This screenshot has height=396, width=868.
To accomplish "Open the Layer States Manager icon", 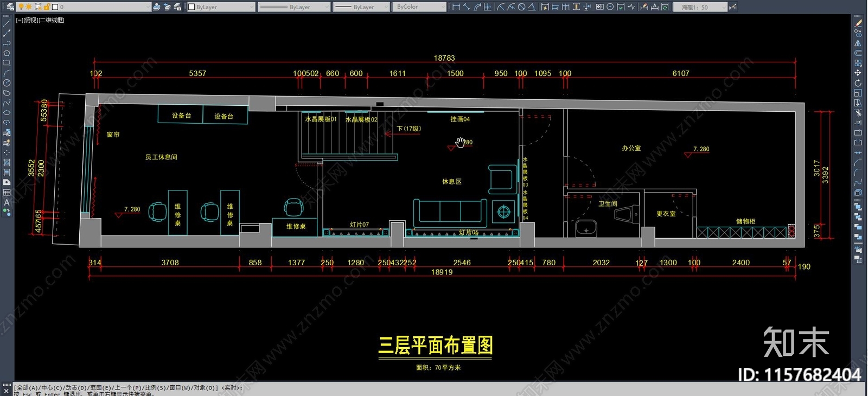I will 177,7.
